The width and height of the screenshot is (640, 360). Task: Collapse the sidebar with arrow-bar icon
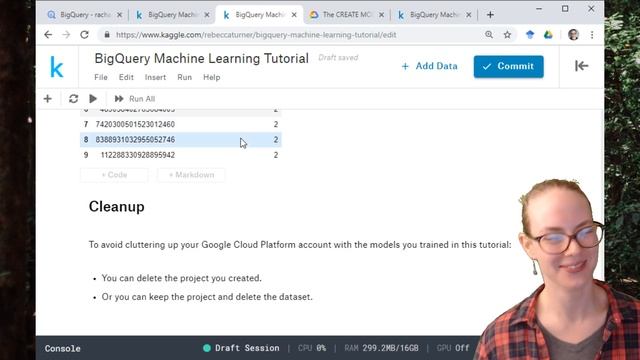[582, 66]
